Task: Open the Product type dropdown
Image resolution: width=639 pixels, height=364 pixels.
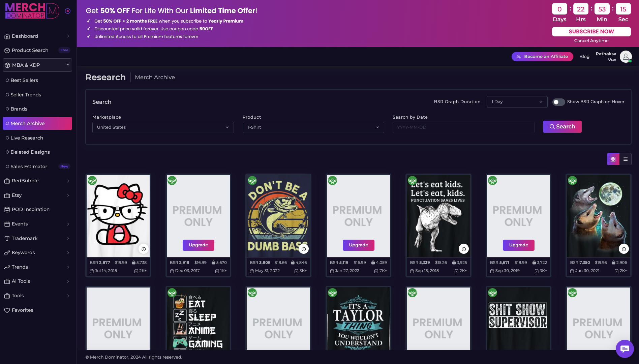Action: click(x=313, y=127)
